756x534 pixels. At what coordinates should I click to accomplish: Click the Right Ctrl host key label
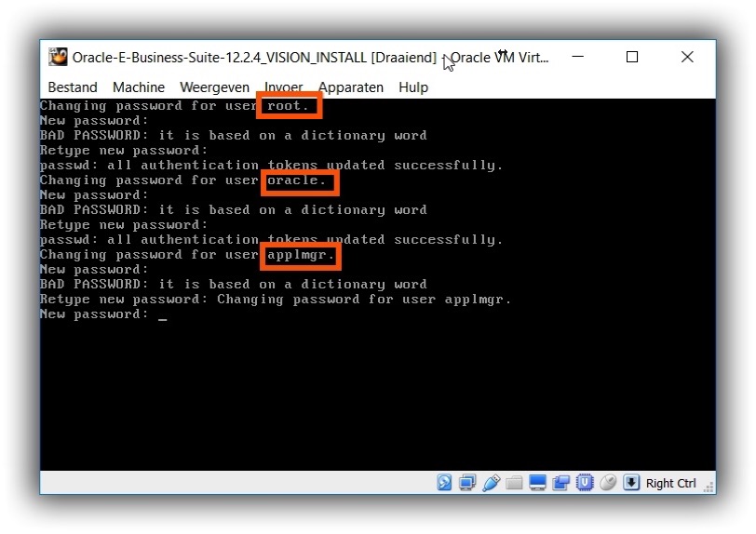pos(670,483)
